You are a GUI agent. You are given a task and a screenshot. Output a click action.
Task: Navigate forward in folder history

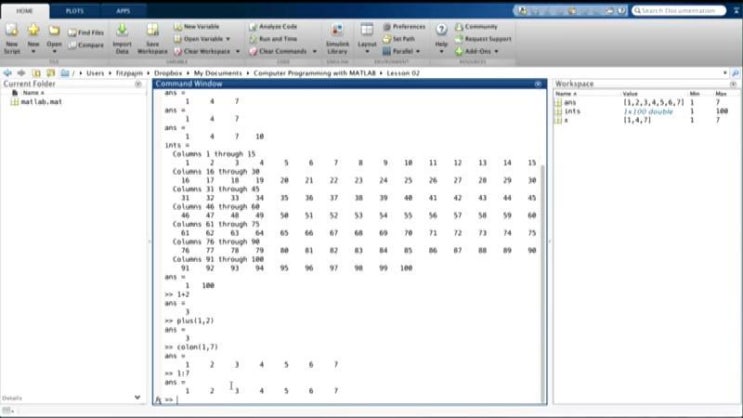[21, 73]
